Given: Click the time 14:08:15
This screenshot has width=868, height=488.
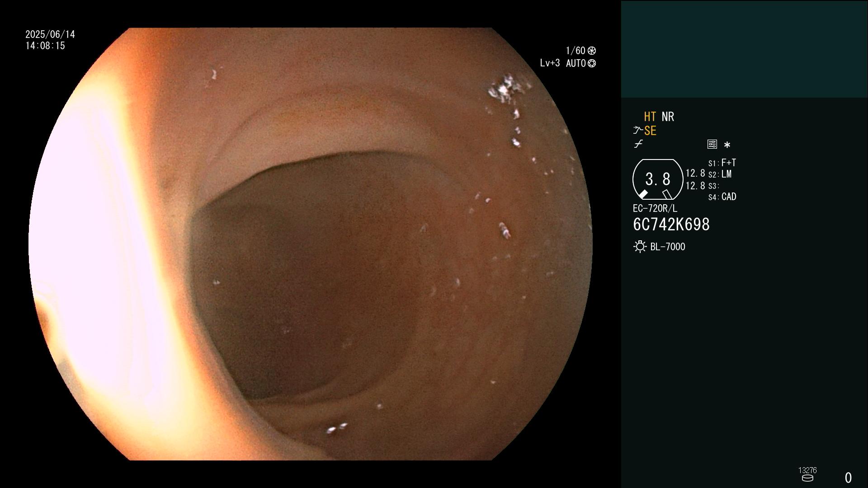Looking at the screenshot, I should coord(45,46).
